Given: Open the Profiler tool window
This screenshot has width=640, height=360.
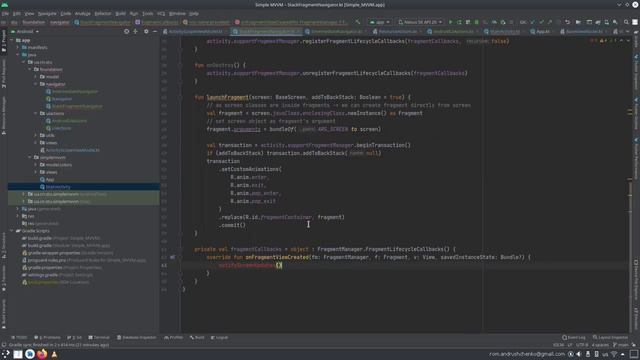Looking at the screenshot, I should tap(174, 338).
